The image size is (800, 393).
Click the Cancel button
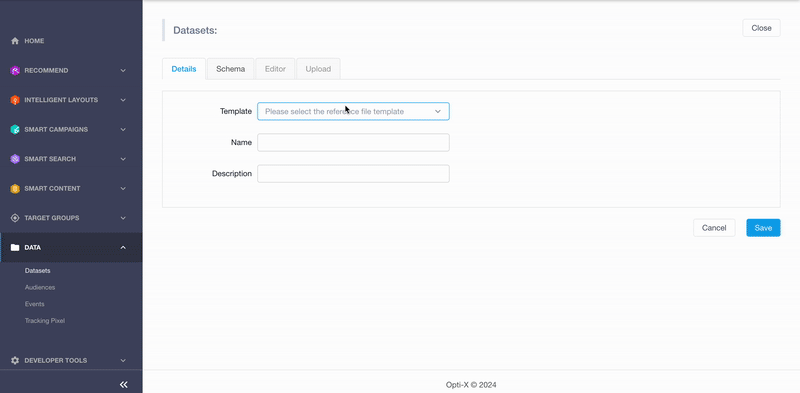coord(714,228)
